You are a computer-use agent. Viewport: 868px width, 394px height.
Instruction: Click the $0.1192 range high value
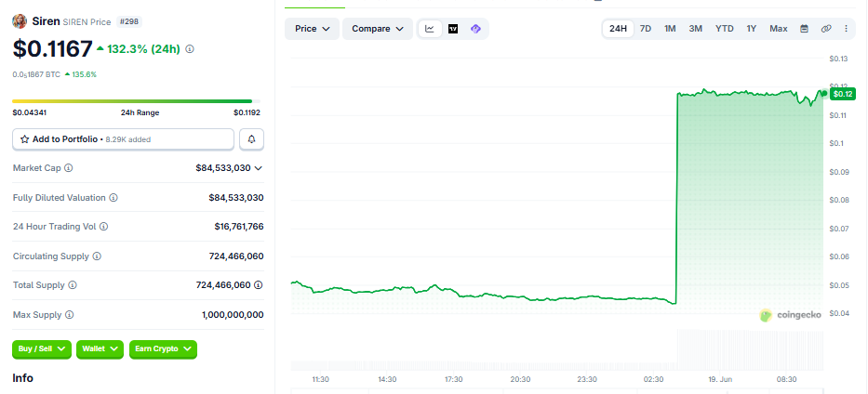[247, 112]
